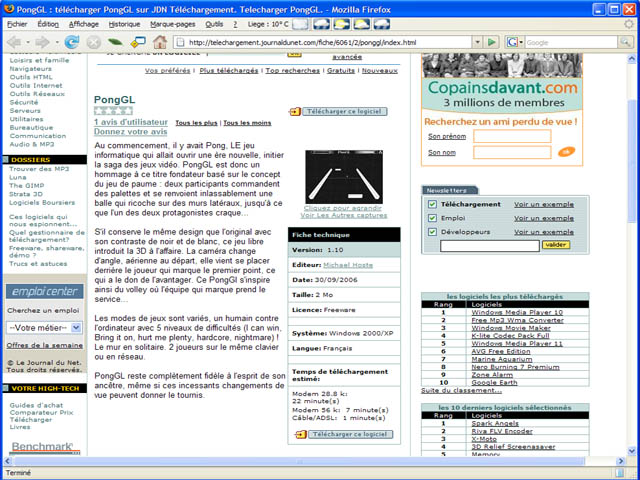Image resolution: width=640 pixels, height=480 pixels.
Task: Open Offres de la semaine link
Action: (44, 345)
